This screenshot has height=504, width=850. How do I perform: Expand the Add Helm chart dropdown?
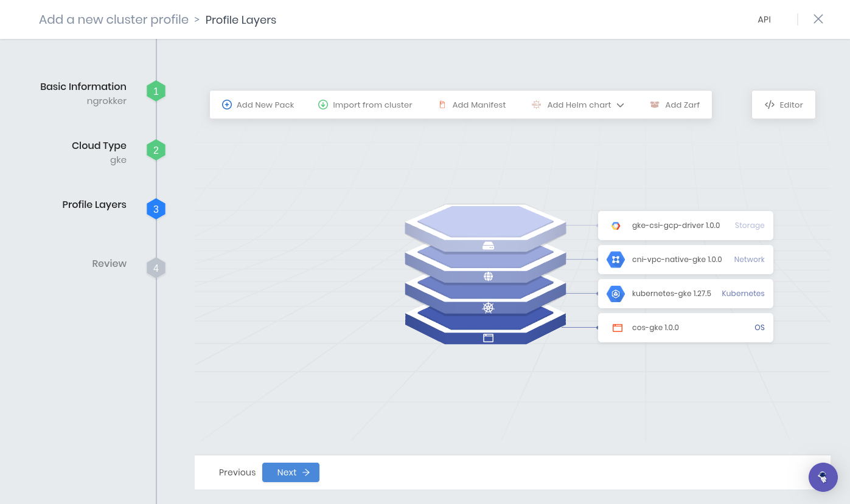coord(621,105)
